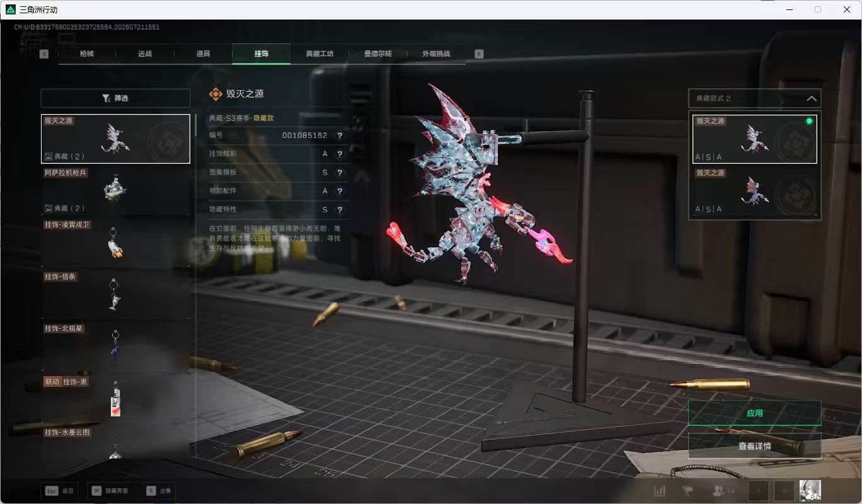This screenshot has width=862, height=504.
Task: Select the first 毁灭之源 collection style
Action: click(x=754, y=139)
